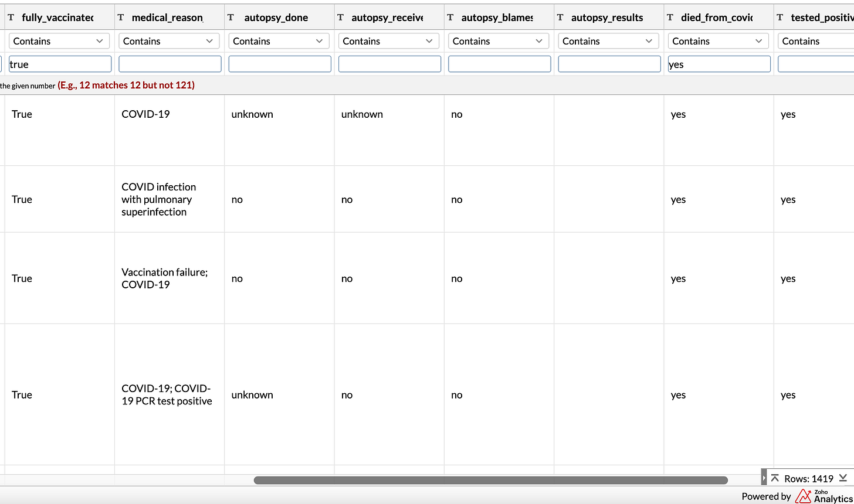Change the died_from_covid filter operator dropdown

(x=719, y=41)
